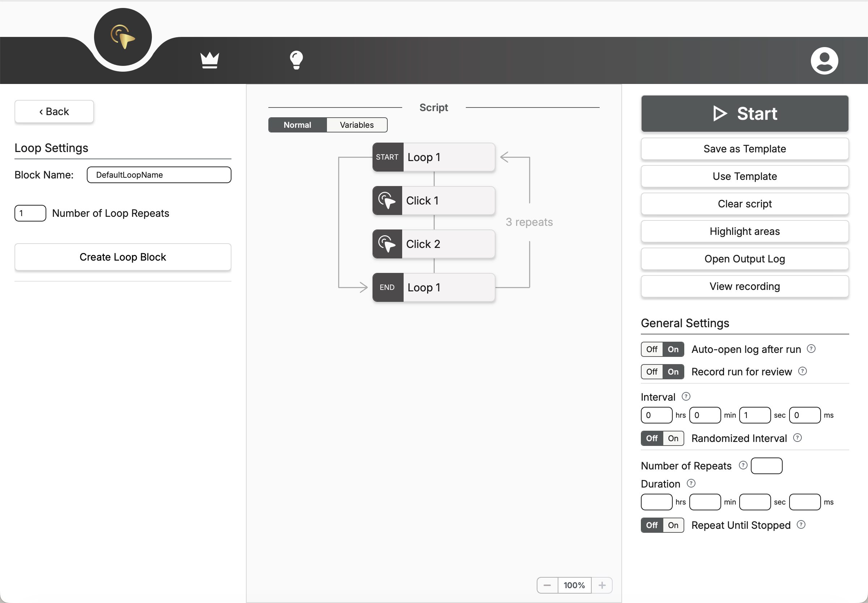Click Use Template button
Screen dimensions: 868x603
[745, 176]
